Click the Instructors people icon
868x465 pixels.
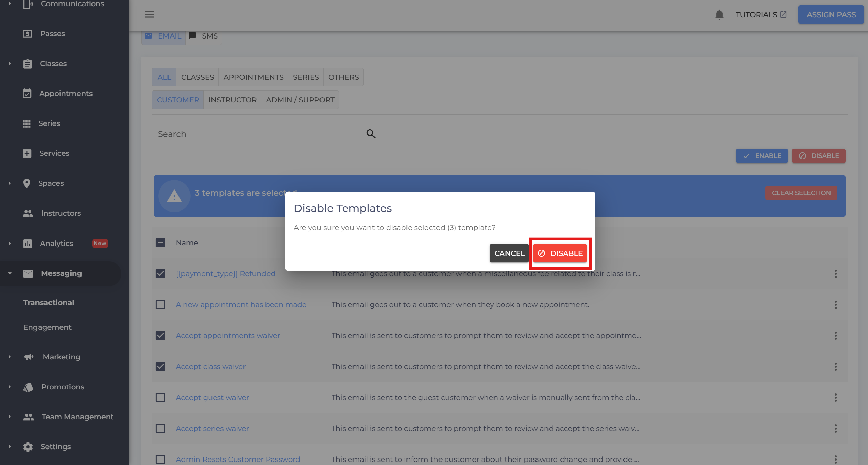[28, 213]
